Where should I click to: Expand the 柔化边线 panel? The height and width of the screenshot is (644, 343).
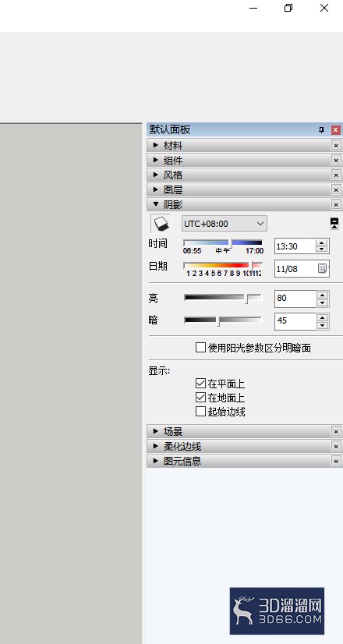pyautogui.click(x=156, y=446)
